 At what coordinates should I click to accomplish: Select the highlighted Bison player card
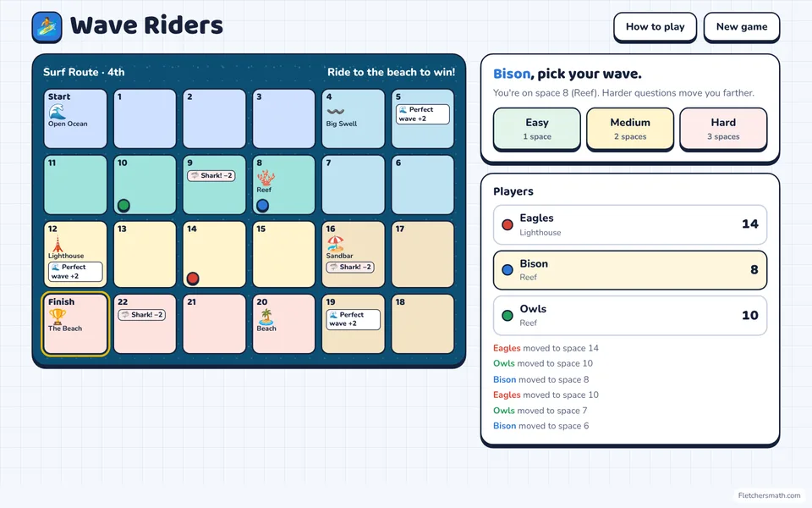coord(630,270)
